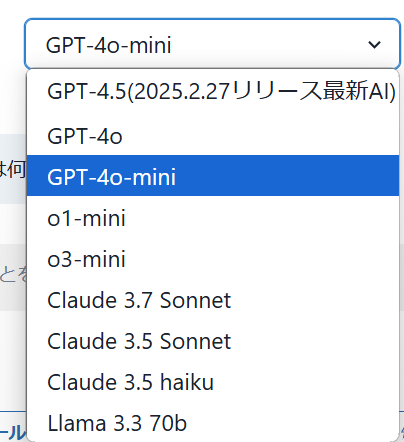Select Llama 3.3 70b at list bottom

tap(213, 423)
